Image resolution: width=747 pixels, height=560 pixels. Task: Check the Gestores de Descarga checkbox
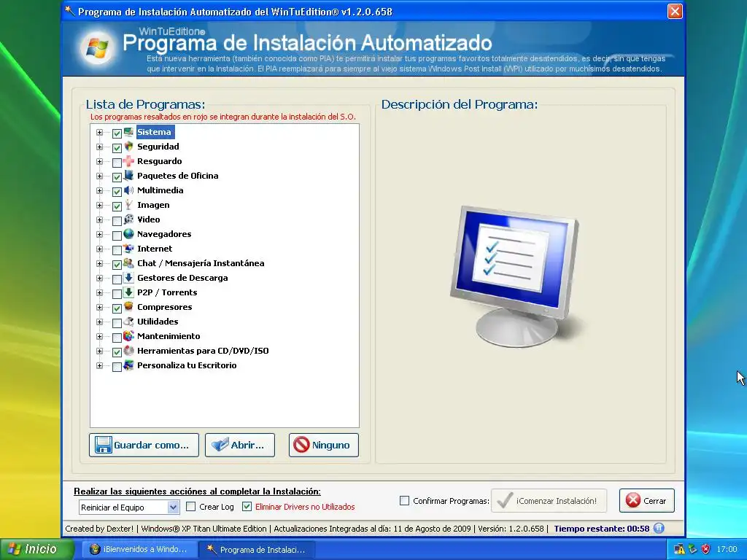click(117, 279)
